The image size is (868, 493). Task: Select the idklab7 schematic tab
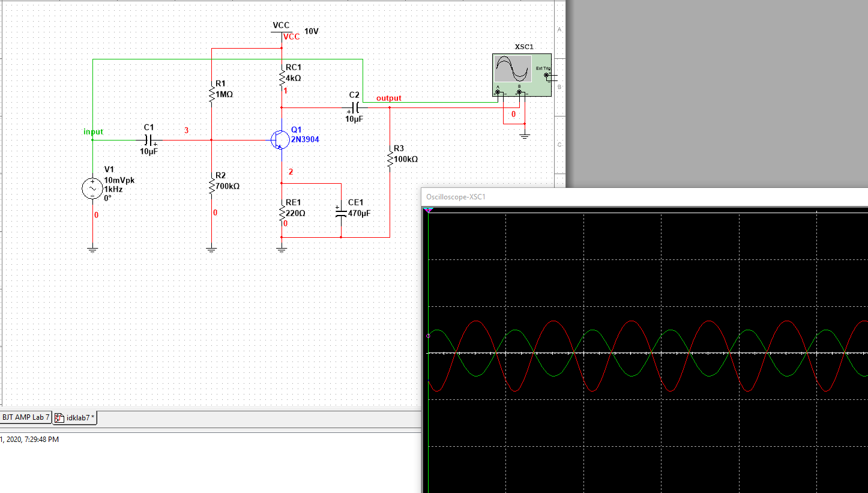tap(73, 417)
